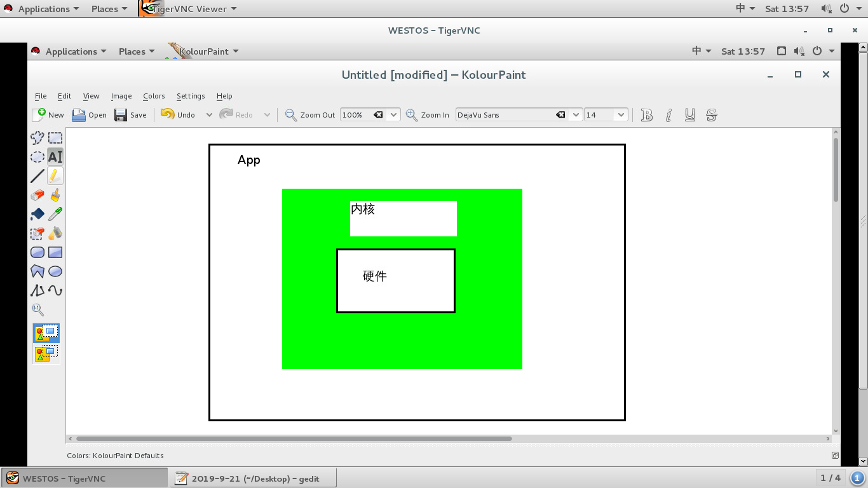868x488 pixels.
Task: Click Zoom Out in toolbar
Action: (x=310, y=115)
